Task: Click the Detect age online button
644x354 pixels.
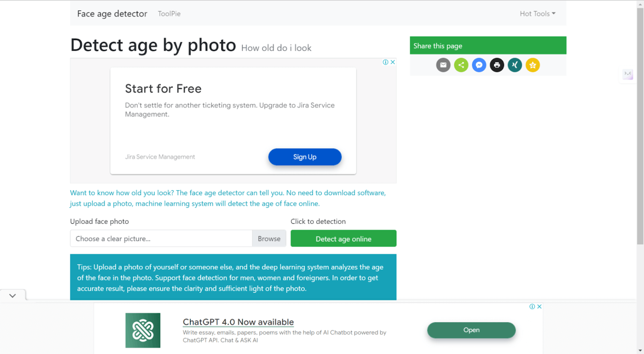Action: 343,238
